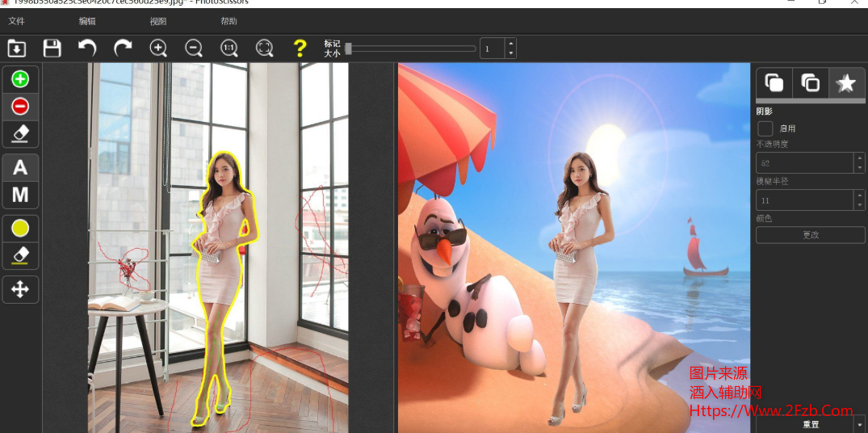Open the 文件 menu
This screenshot has width=868, height=433.
coord(17,22)
